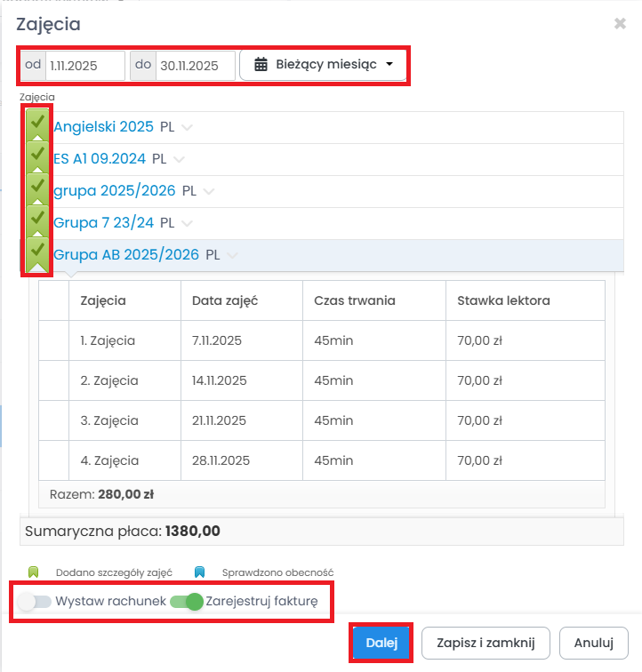This screenshot has height=672, width=642.
Task: Expand the chevron next to ES A1 09.2024
Action: (x=180, y=160)
